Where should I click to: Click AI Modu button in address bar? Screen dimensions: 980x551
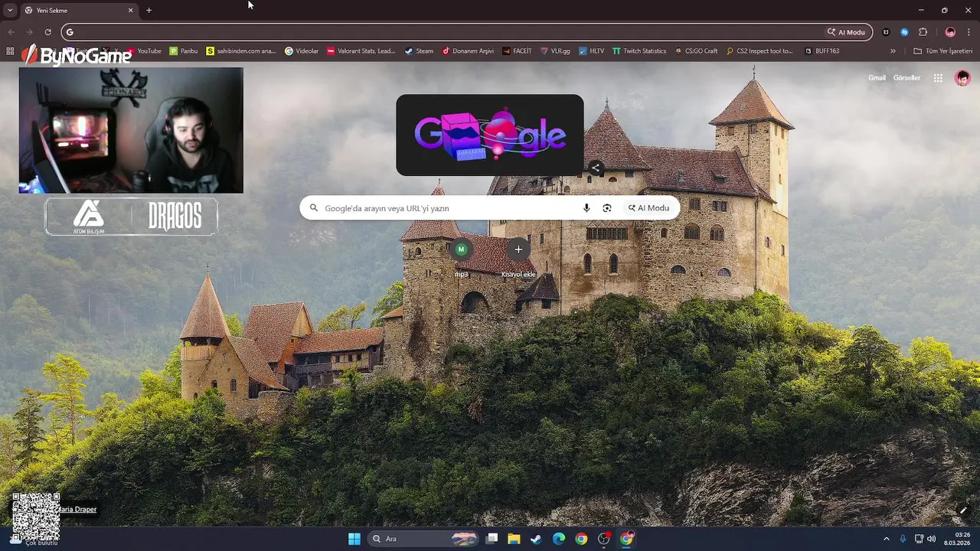[846, 32]
